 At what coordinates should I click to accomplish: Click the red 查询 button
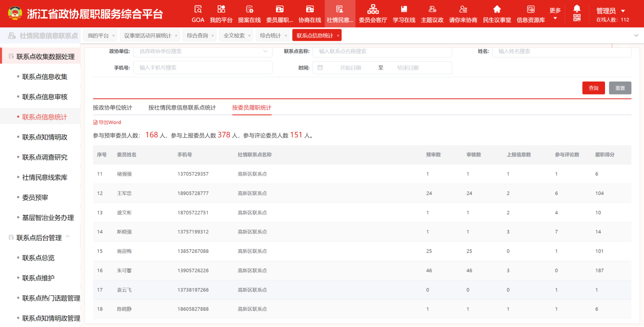pos(594,88)
